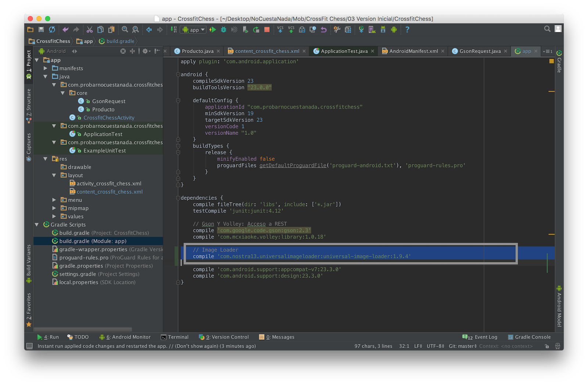Viewport: 588px width, 385px height.
Task: Open the gear settings dropdown in Project panel
Action: [146, 51]
